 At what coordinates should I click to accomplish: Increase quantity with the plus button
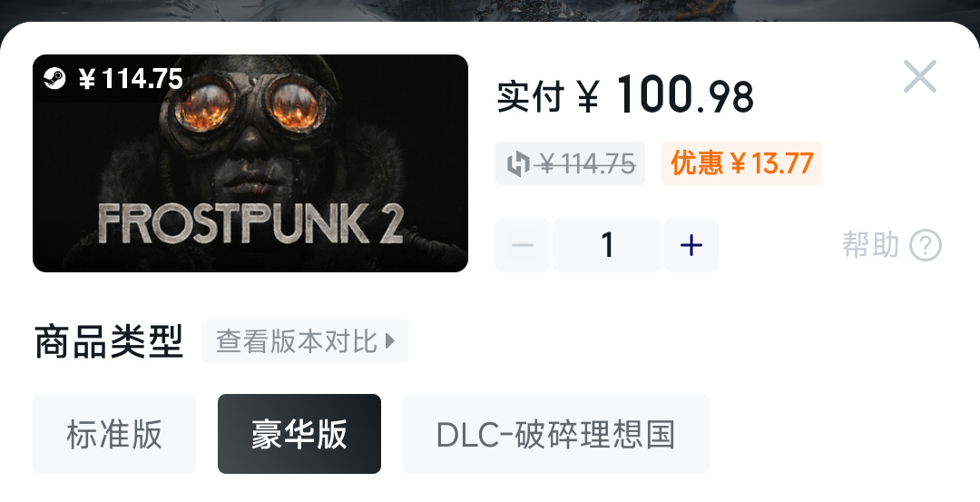pyautogui.click(x=691, y=245)
